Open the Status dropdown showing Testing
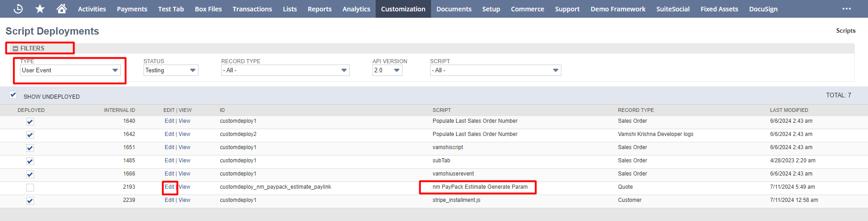This screenshot has height=221, width=868. (171, 70)
